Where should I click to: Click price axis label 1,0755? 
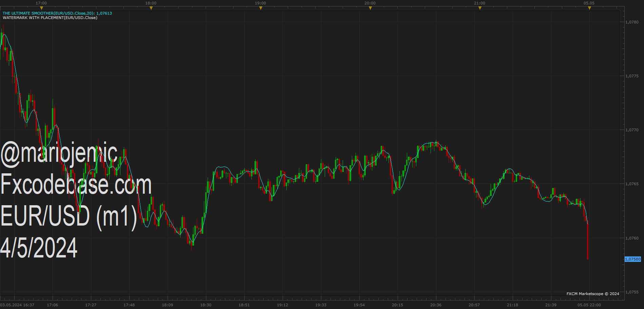pos(632,292)
